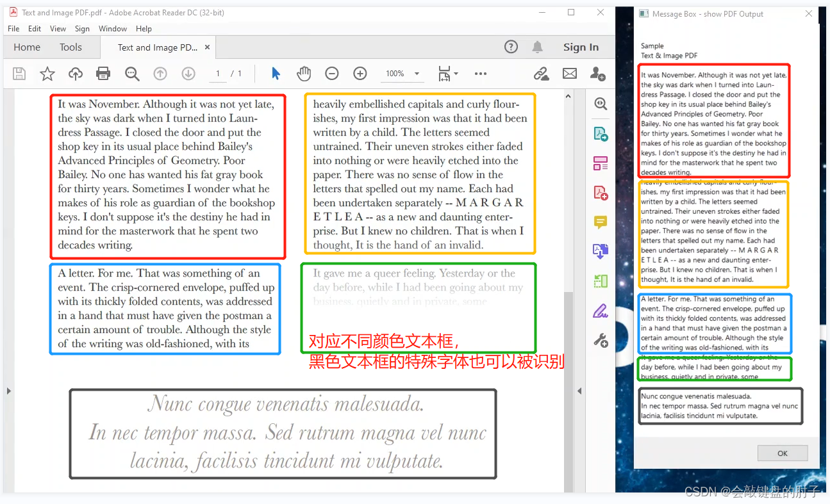
Task: Zoom in with the plus button
Action: pyautogui.click(x=360, y=74)
